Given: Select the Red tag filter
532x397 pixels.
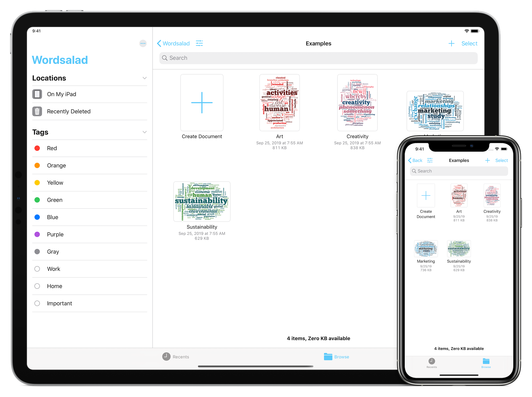Looking at the screenshot, I should [x=50, y=148].
